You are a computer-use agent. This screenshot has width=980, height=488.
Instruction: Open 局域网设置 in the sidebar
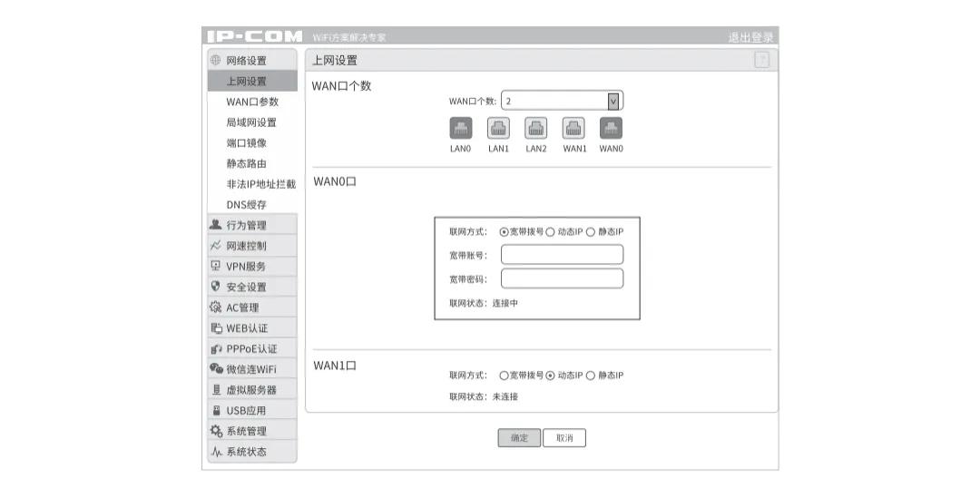[252, 122]
